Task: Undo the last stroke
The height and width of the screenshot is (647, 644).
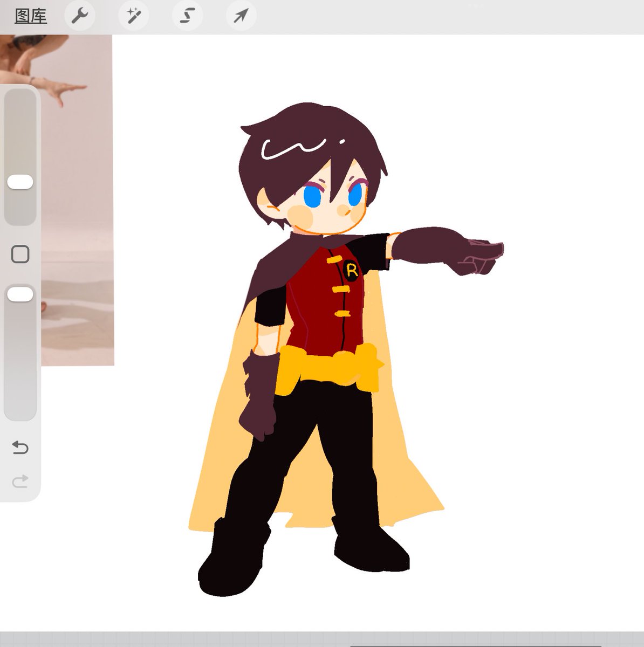Action: (20, 448)
